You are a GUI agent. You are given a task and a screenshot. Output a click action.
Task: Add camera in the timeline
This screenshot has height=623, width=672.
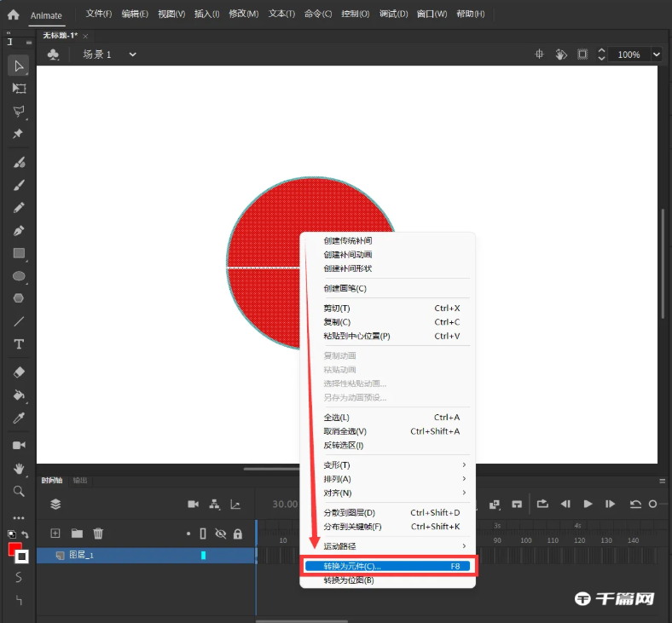click(x=194, y=505)
